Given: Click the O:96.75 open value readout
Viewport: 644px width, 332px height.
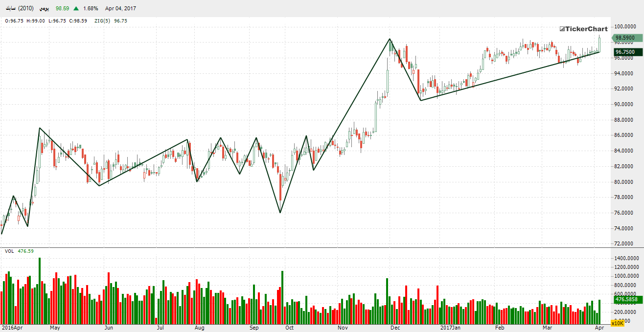Looking at the screenshot, I should tap(14, 21).
